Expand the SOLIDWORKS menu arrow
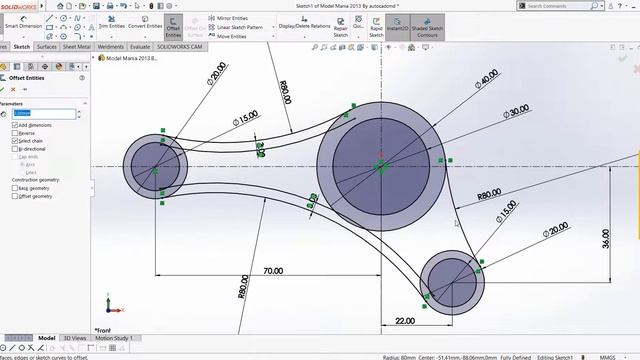 point(42,6)
